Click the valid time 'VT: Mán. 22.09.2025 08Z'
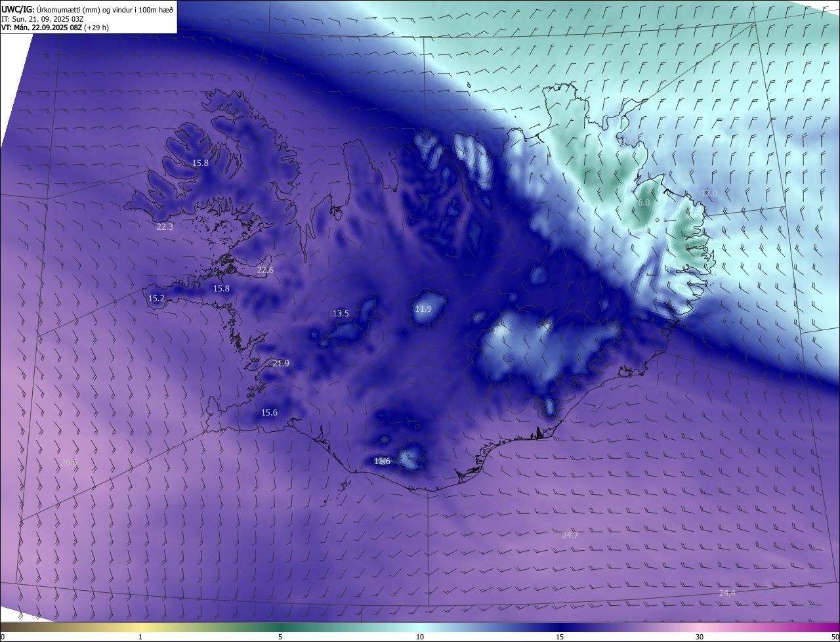This screenshot has height=642, width=840. click(x=42, y=28)
